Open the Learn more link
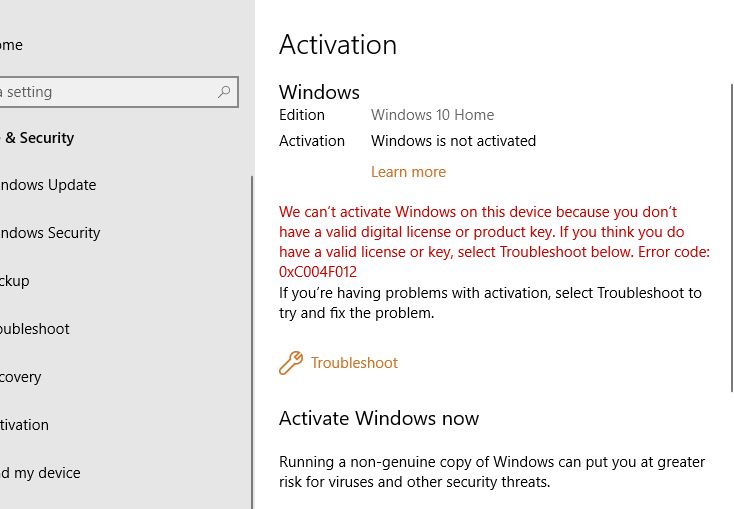Image resolution: width=734 pixels, height=509 pixels. [408, 172]
